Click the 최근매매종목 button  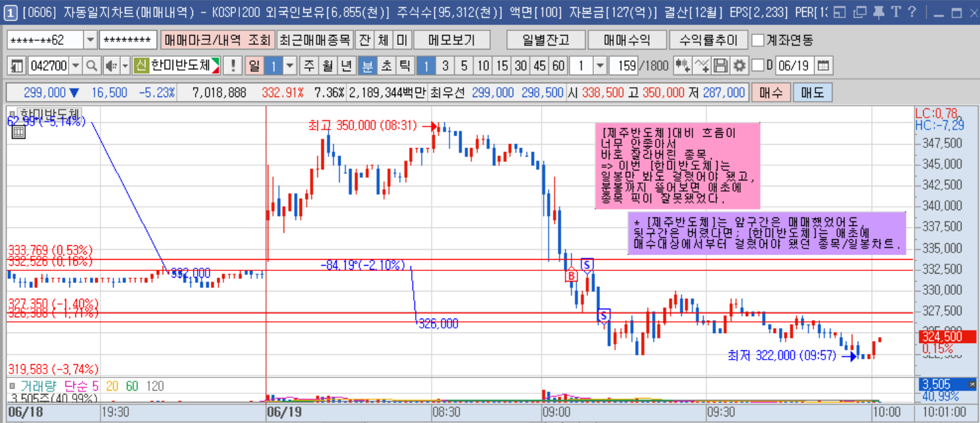click(x=315, y=40)
